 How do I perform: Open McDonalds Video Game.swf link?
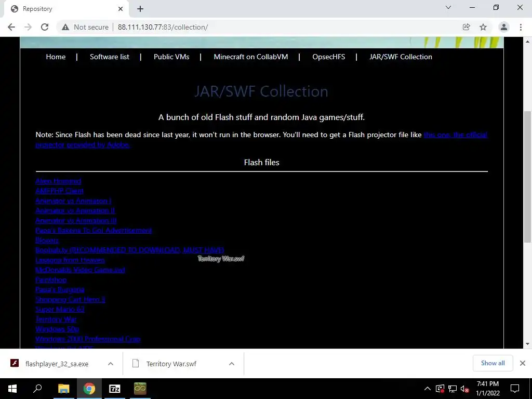tap(81, 270)
